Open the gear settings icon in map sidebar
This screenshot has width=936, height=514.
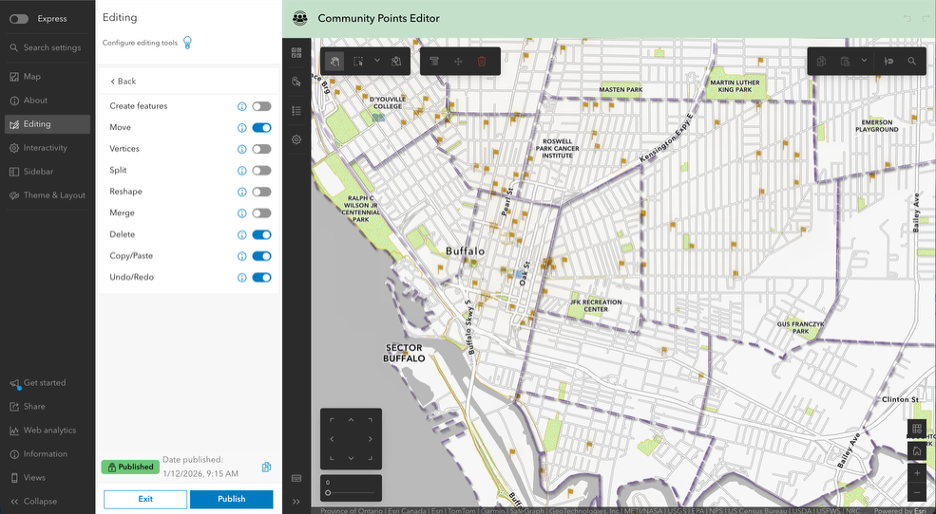click(x=297, y=139)
